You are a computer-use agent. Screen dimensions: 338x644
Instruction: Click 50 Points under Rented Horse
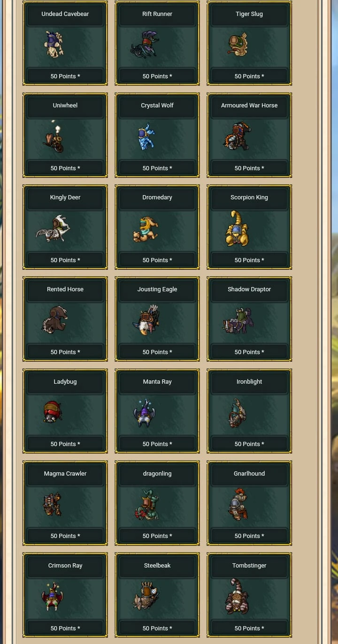[65, 352]
